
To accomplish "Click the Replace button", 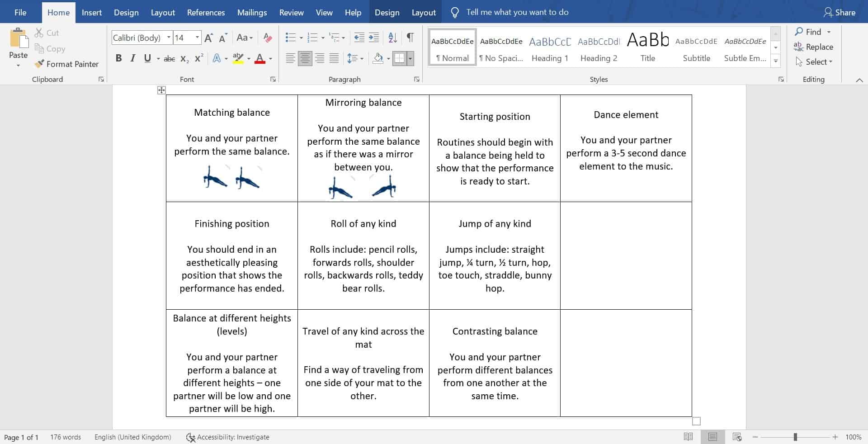I will 814,47.
